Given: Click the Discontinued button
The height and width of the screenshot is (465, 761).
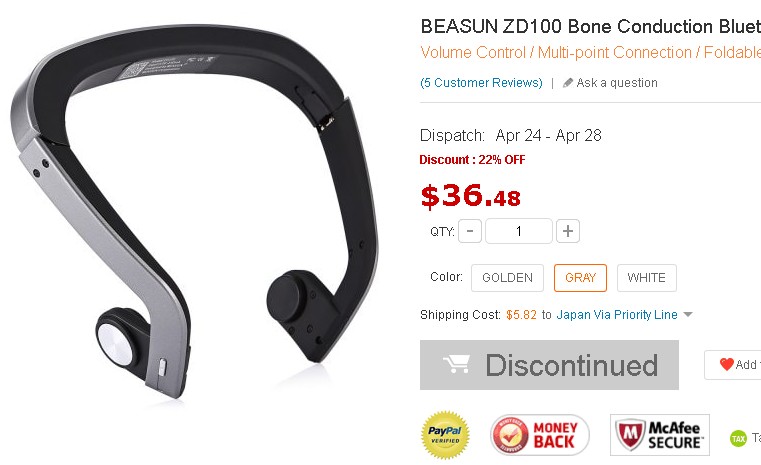Looking at the screenshot, I should coord(549,365).
